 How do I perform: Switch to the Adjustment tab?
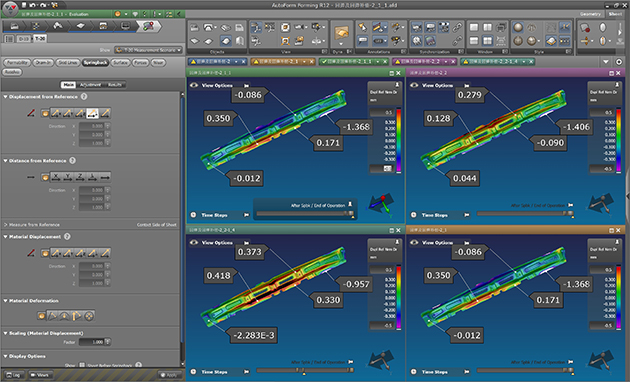click(x=90, y=85)
